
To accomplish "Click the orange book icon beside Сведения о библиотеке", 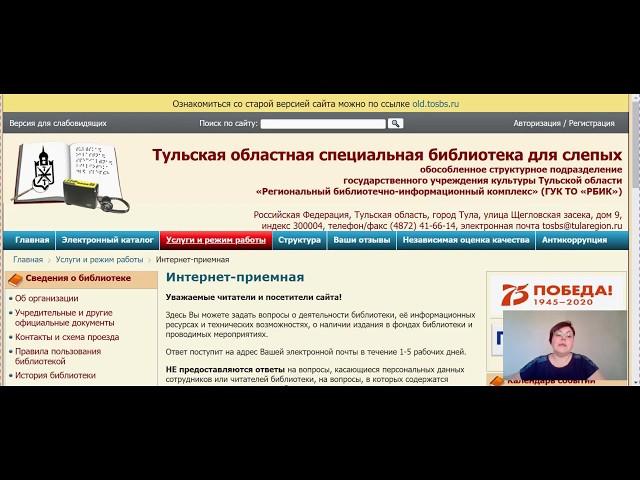I will pos(16,279).
